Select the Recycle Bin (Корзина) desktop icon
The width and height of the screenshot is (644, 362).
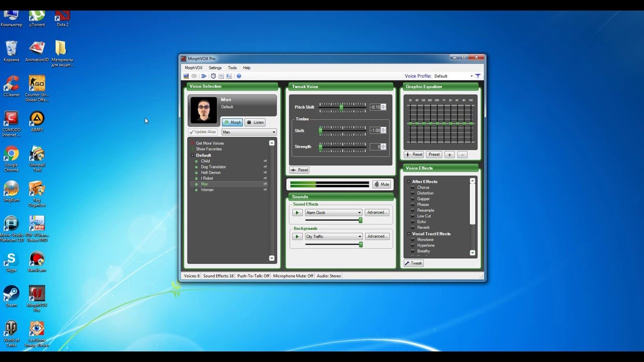point(12,51)
